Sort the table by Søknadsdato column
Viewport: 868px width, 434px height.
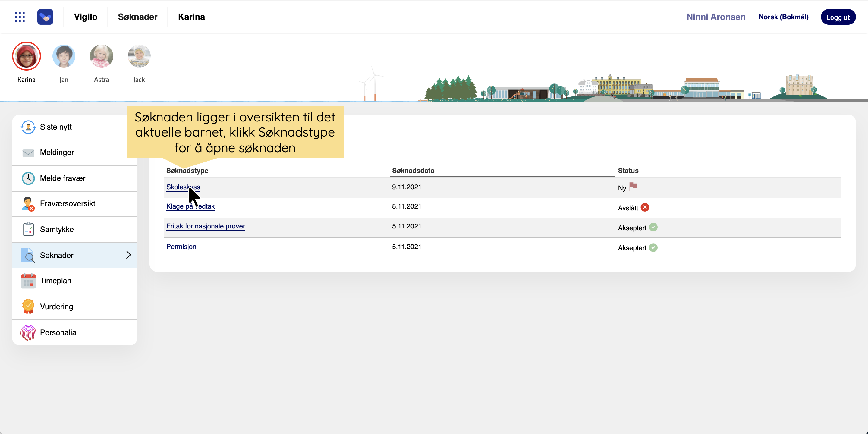[x=413, y=171]
